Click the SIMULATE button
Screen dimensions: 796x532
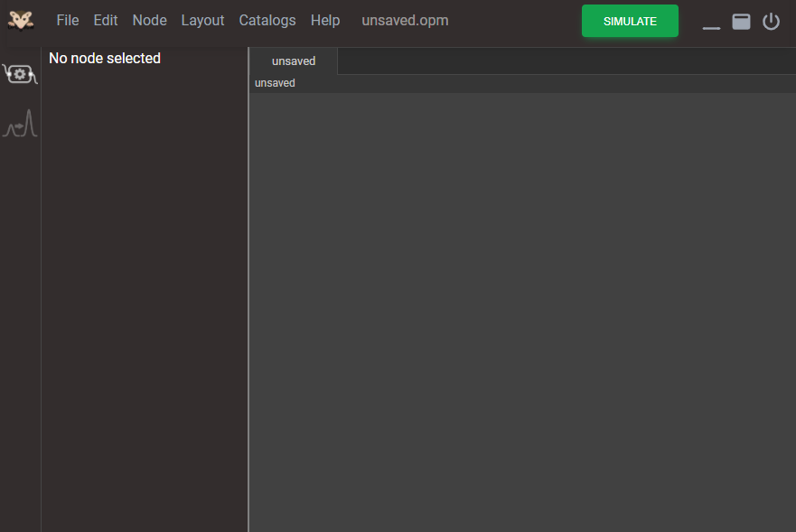click(x=630, y=21)
